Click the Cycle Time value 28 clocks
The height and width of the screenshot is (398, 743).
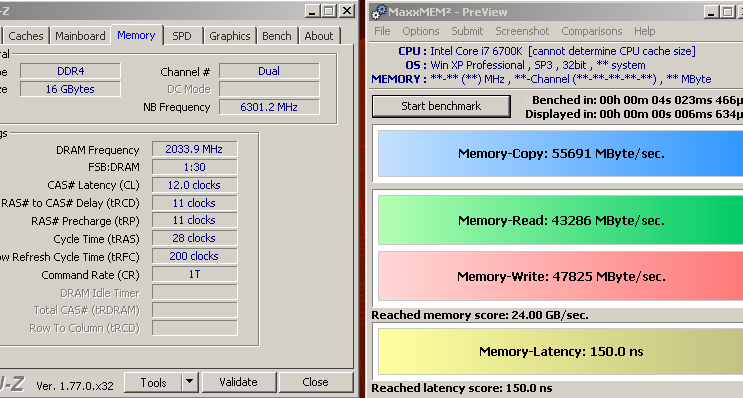coord(194,238)
